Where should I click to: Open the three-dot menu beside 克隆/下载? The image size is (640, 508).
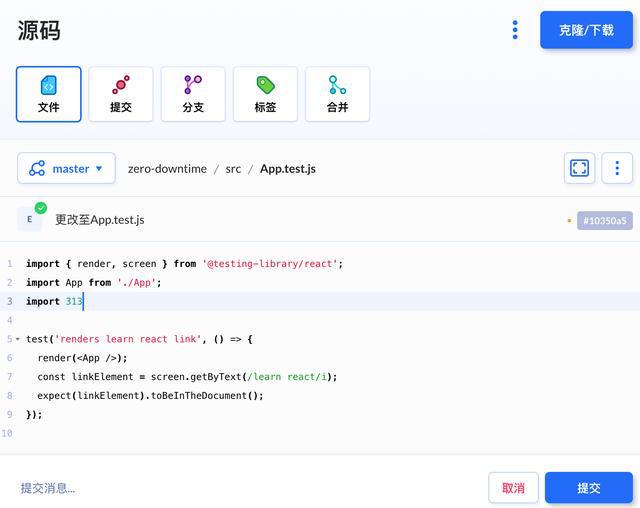click(515, 30)
